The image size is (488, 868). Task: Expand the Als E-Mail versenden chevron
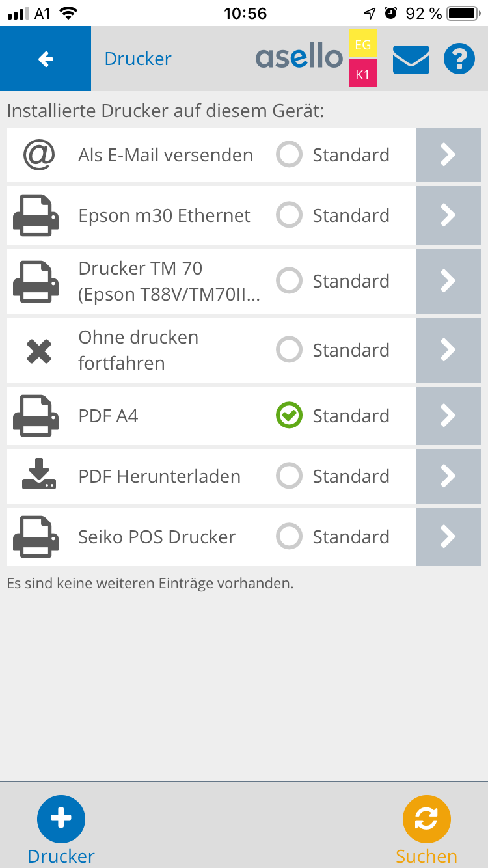click(448, 155)
